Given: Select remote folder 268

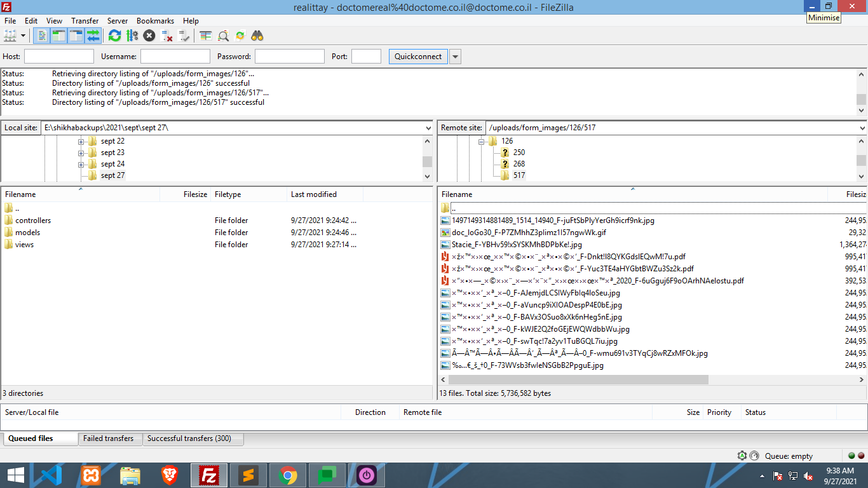Looking at the screenshot, I should point(519,164).
